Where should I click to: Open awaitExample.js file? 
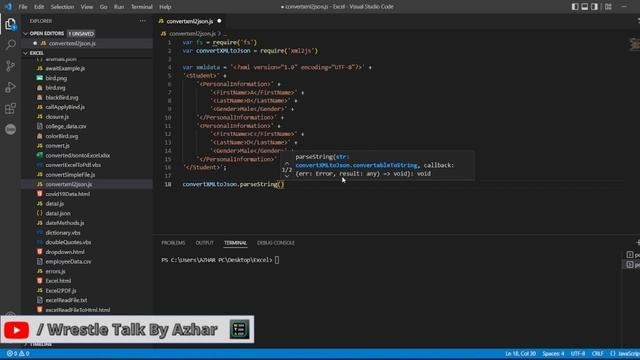click(x=65, y=68)
